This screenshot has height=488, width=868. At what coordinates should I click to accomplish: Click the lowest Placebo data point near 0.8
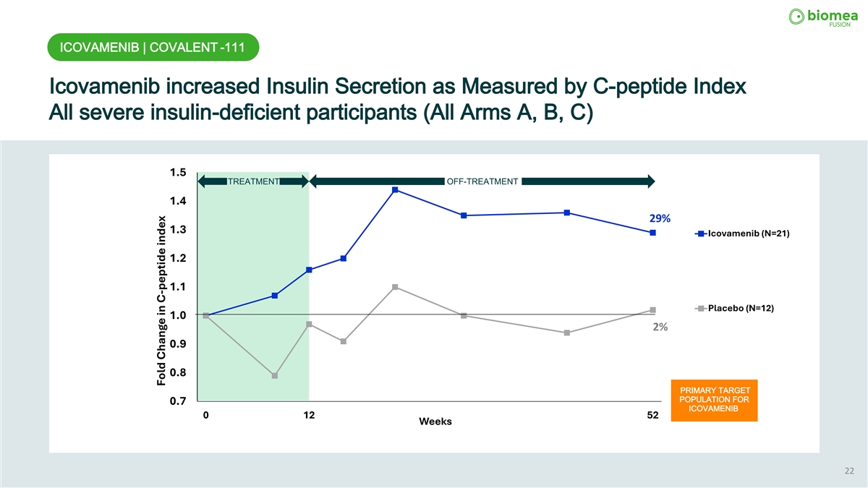tap(275, 376)
